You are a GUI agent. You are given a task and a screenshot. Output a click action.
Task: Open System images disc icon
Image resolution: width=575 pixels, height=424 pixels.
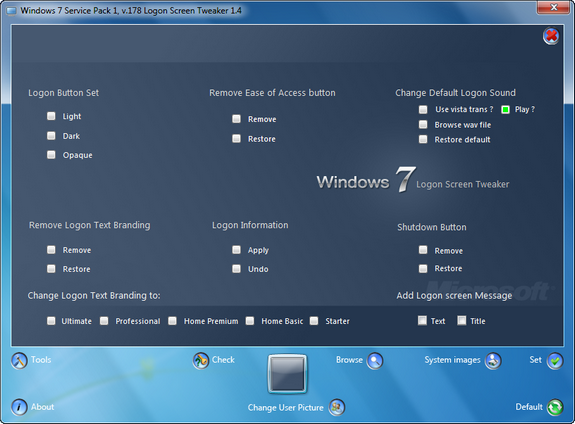(x=493, y=361)
